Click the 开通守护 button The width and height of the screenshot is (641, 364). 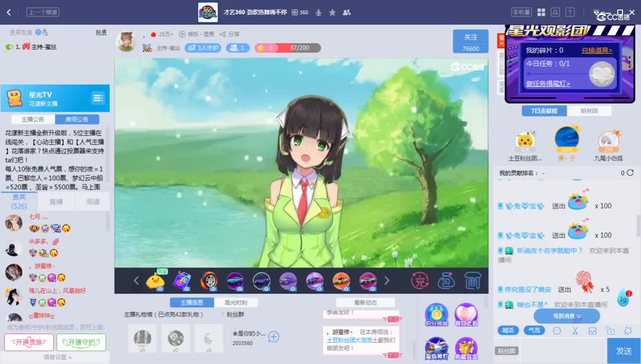pyautogui.click(x=81, y=342)
